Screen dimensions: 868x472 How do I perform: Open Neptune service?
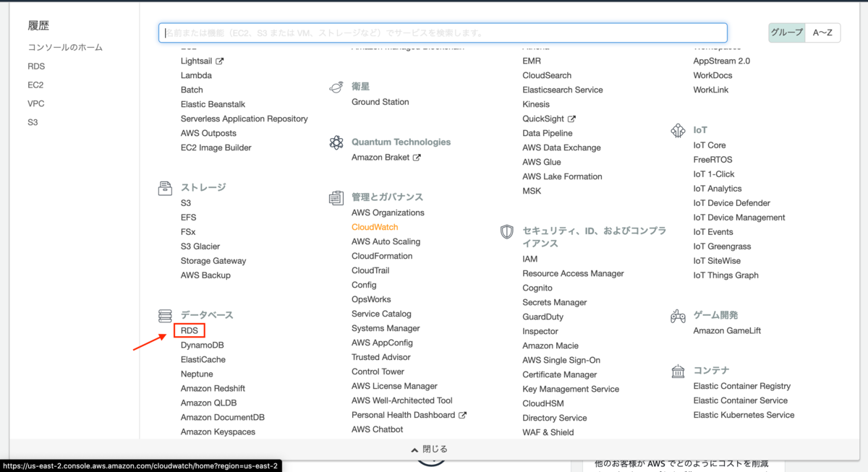pos(197,374)
